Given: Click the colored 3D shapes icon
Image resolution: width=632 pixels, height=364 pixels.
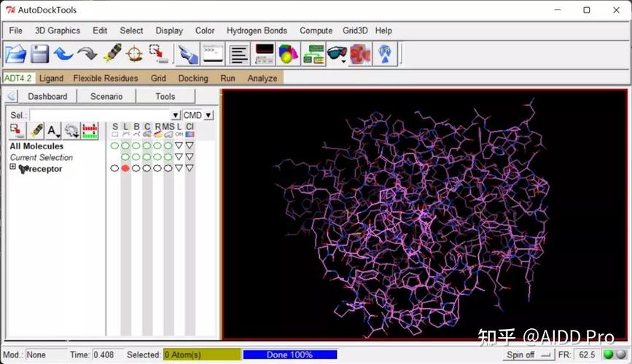Looking at the screenshot, I should (x=289, y=54).
